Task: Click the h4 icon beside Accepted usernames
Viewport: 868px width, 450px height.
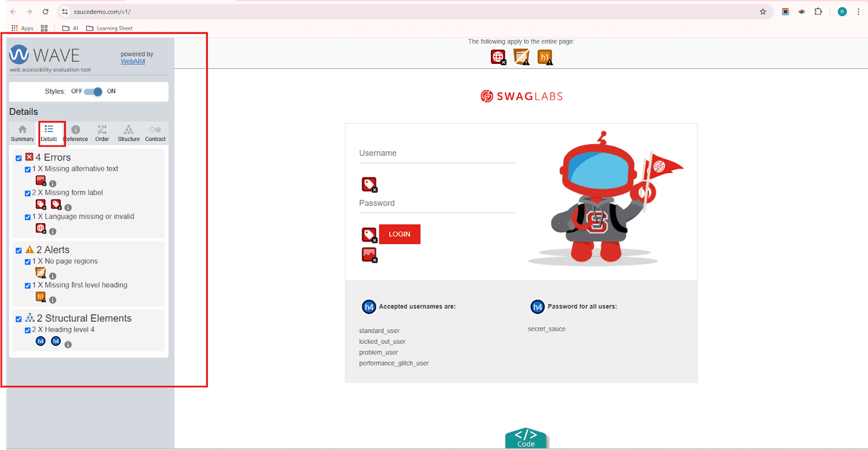Action: 369,307
